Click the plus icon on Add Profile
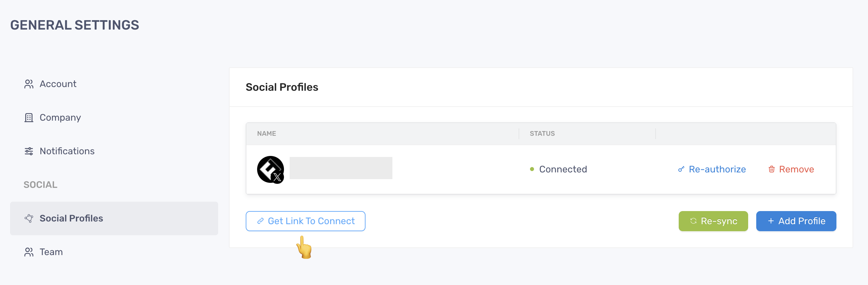 click(x=771, y=221)
